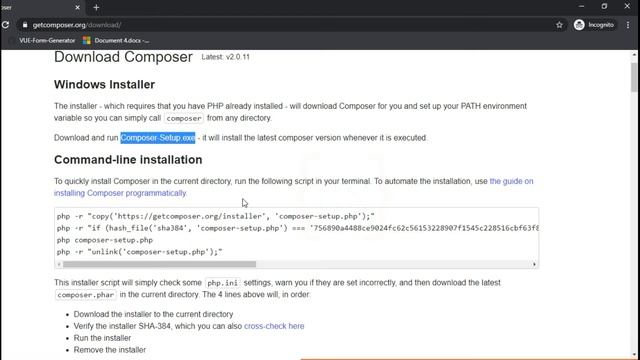Open the Document 4.docx bookmark
This screenshot has width=640, height=360.
[x=116, y=40]
